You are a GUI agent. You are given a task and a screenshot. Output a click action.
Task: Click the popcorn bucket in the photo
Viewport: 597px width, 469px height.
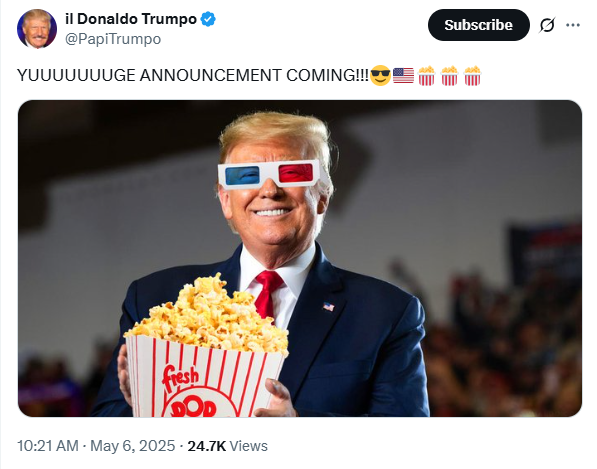pyautogui.click(x=206, y=346)
